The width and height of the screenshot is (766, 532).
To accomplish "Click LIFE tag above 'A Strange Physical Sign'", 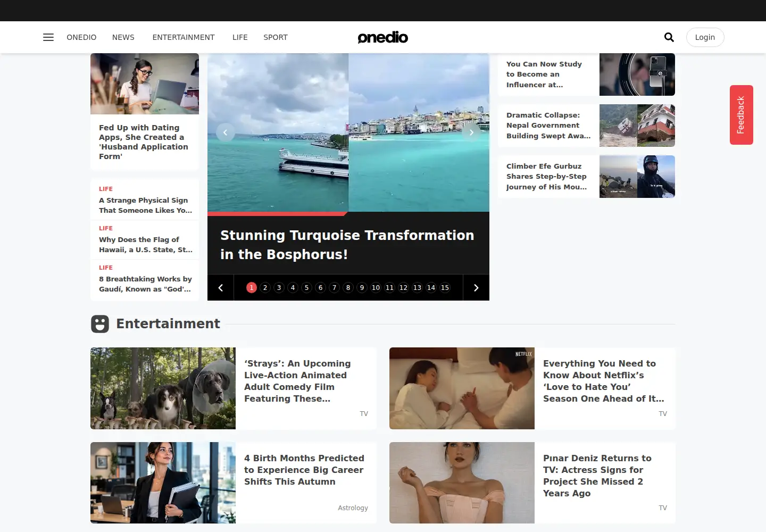I will point(106,189).
